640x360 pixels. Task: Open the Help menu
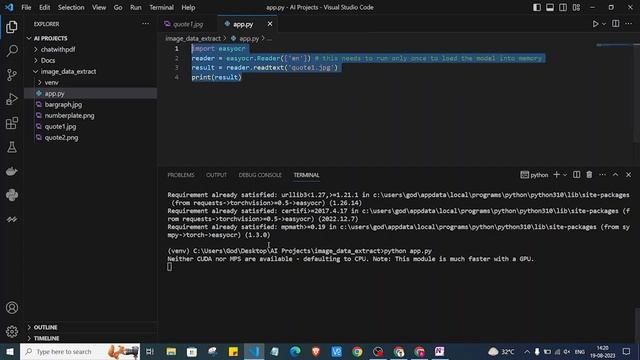pos(188,7)
